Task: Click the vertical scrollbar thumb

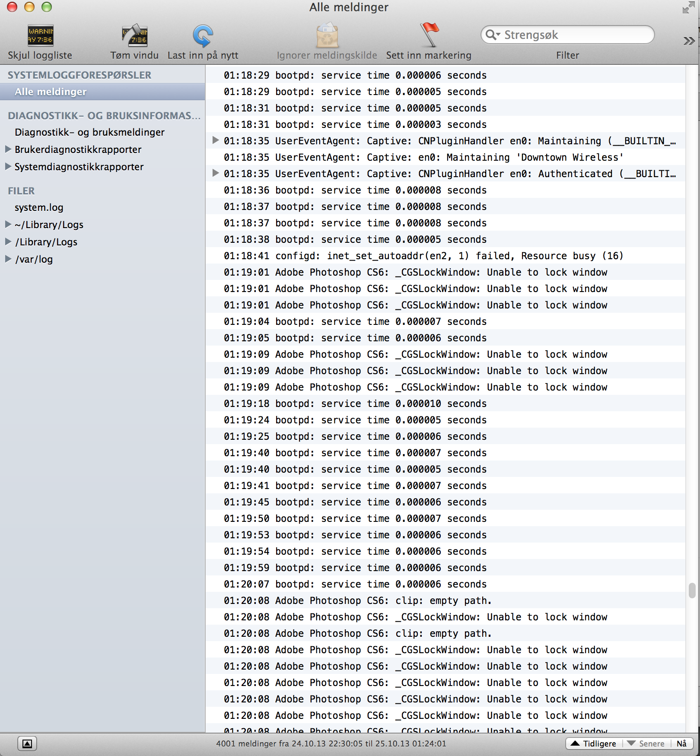Action: 692,590
